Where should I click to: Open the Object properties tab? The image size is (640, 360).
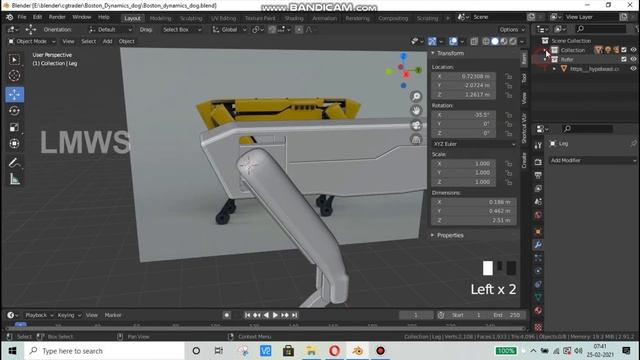[538, 231]
